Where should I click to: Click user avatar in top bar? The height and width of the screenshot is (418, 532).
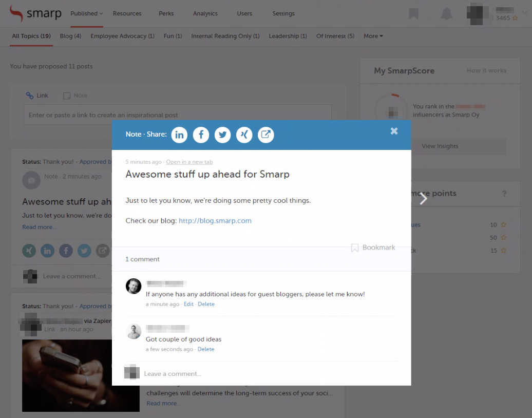point(479,14)
